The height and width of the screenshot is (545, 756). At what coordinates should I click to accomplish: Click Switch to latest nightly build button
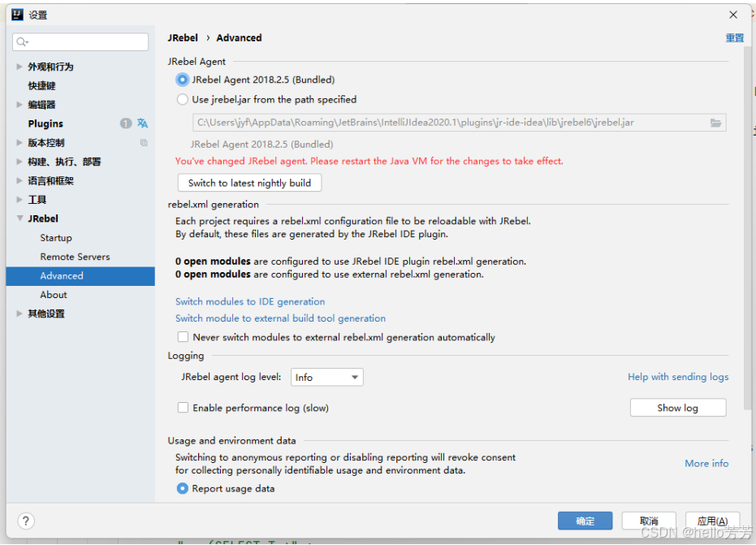tap(249, 183)
